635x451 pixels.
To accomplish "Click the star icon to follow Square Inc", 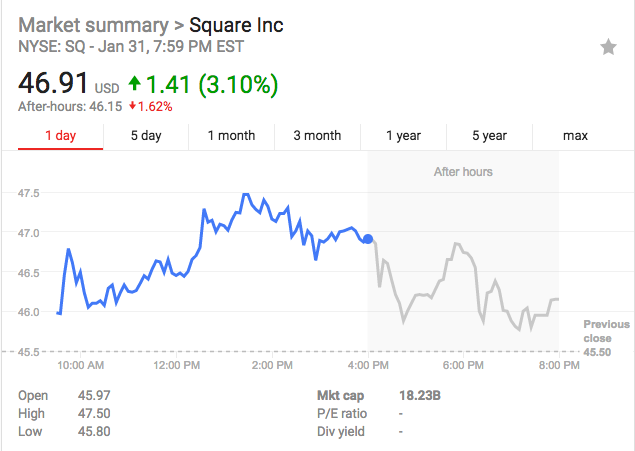I will pyautogui.click(x=608, y=48).
